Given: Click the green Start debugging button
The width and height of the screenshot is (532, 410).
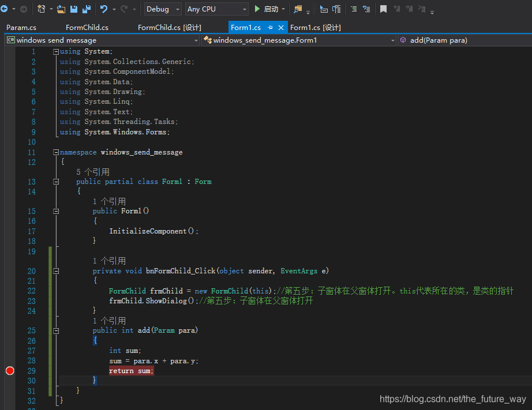Looking at the screenshot, I should point(267,9).
